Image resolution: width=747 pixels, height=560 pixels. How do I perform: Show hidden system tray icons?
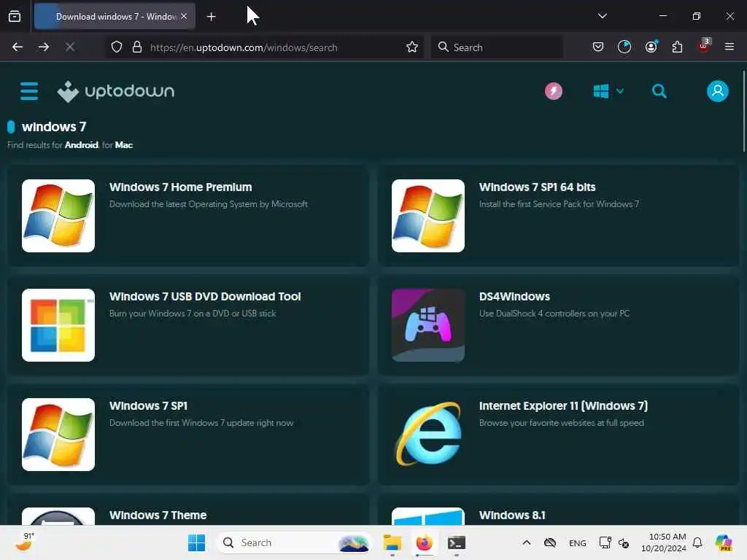tap(527, 542)
